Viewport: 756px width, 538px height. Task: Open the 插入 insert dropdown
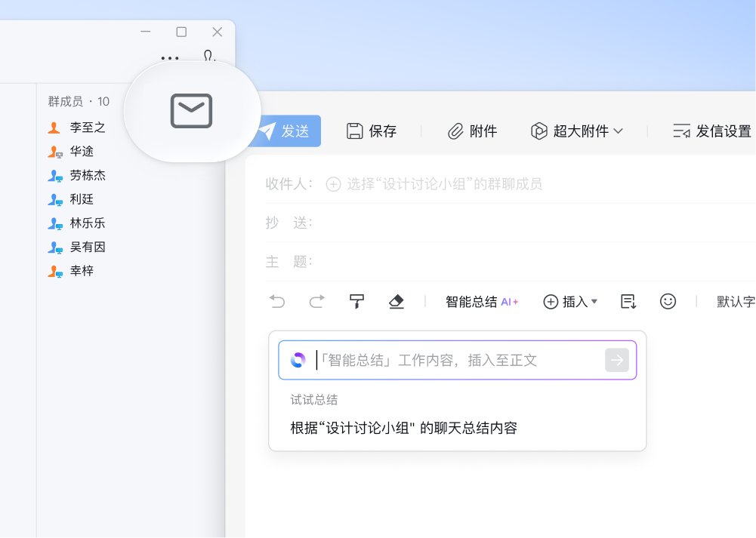[571, 301]
